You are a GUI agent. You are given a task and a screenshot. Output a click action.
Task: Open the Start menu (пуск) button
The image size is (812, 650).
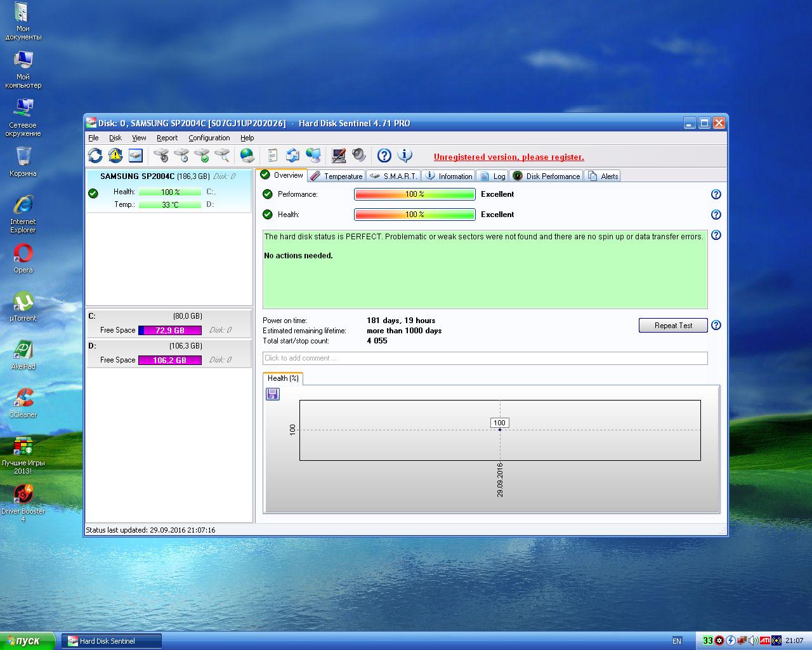pos(28,641)
